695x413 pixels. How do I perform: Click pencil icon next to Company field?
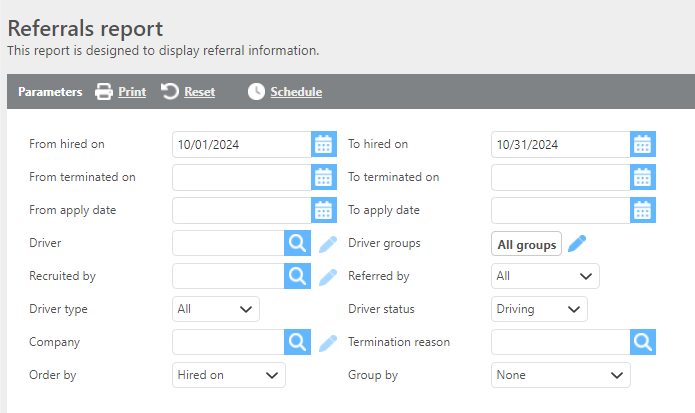(x=328, y=342)
